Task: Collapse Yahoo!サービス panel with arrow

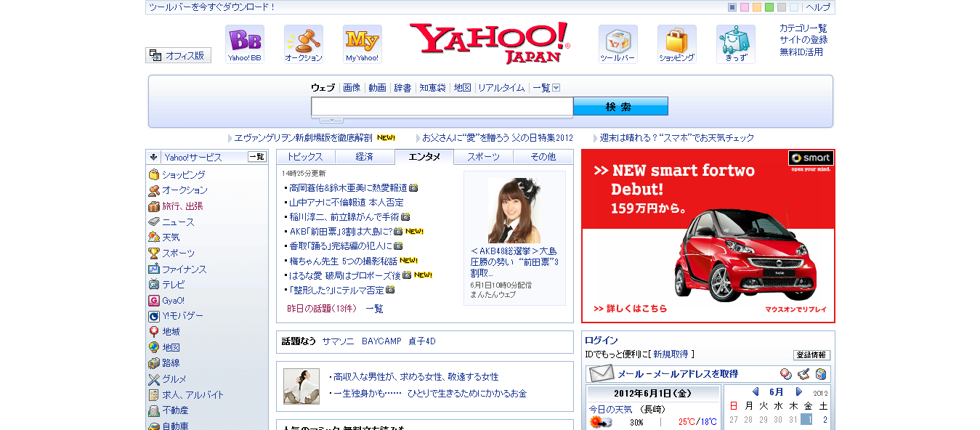Action: [154, 157]
